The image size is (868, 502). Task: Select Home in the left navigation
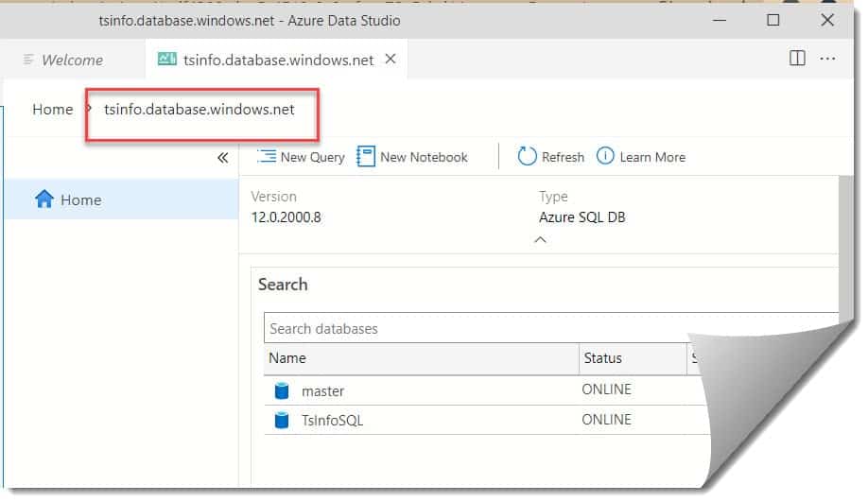[122, 199]
